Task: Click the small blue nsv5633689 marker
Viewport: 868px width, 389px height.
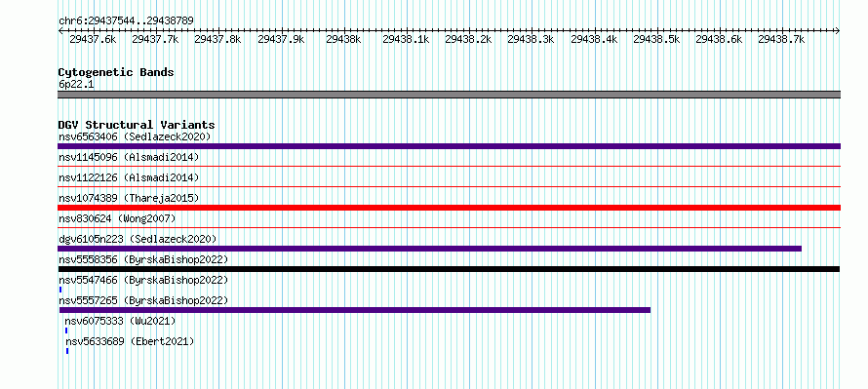Action: click(67, 351)
